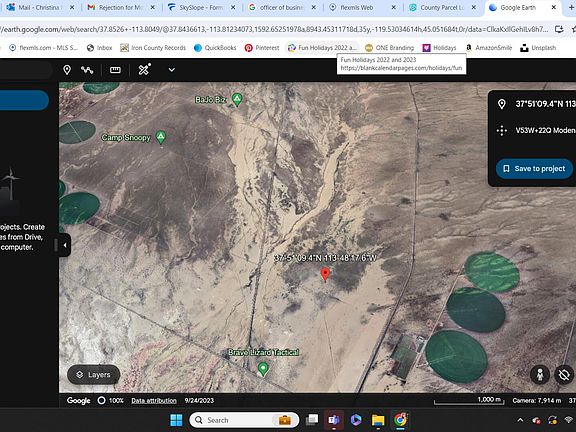Open the Pinterest bookmark
576x432 pixels.
click(262, 48)
